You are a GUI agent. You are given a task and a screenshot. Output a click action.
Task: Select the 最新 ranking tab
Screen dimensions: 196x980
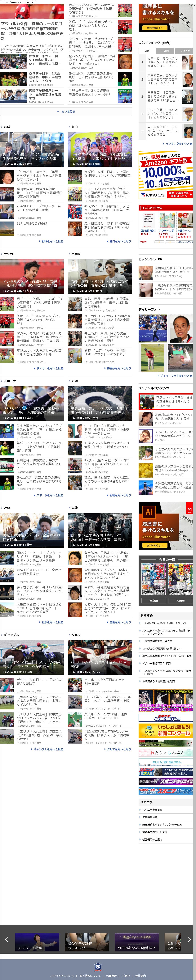tap(147, 51)
